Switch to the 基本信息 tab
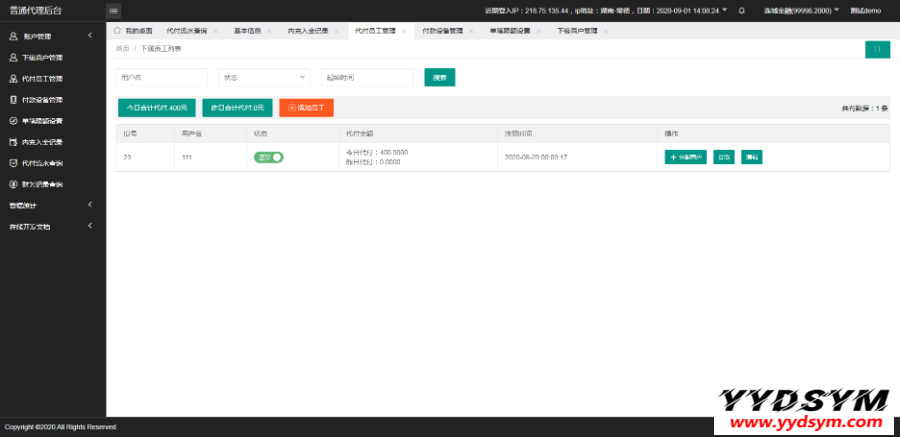 tap(246, 31)
